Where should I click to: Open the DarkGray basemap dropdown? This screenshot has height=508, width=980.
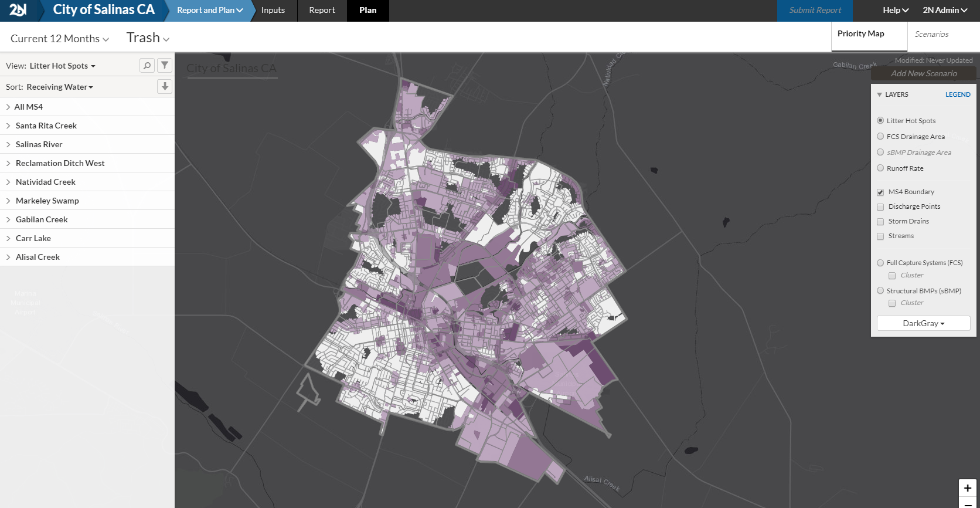pyautogui.click(x=923, y=323)
